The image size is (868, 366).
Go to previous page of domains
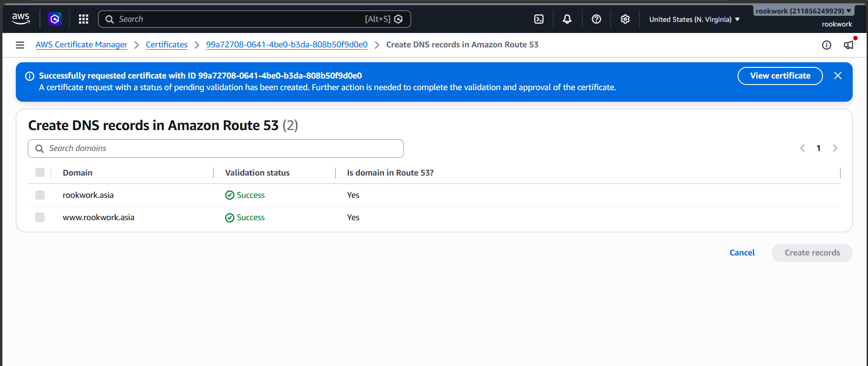pyautogui.click(x=803, y=148)
